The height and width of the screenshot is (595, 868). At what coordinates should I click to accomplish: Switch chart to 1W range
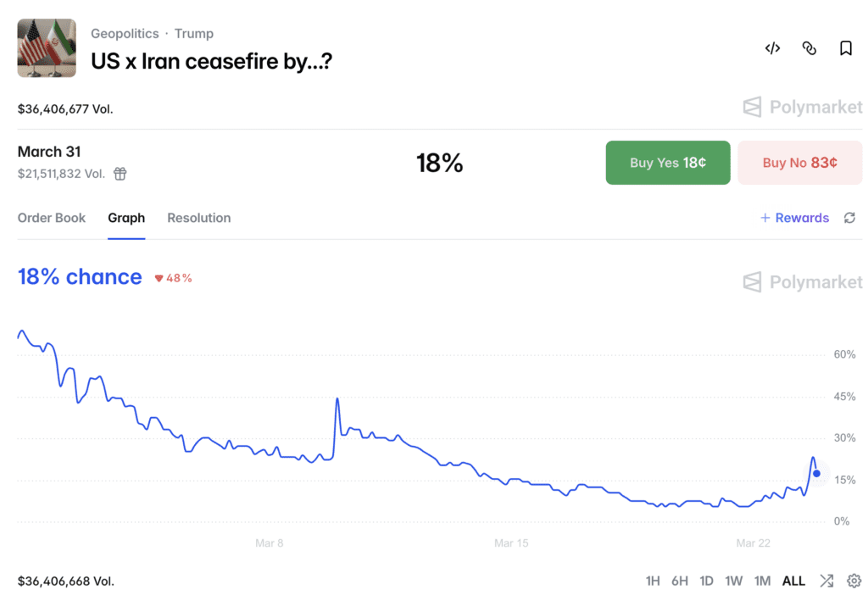[734, 581]
